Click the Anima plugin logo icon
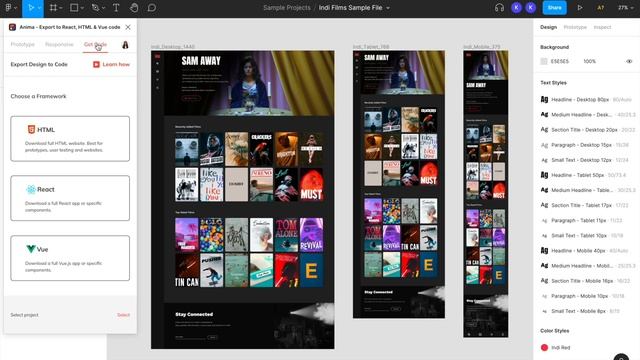Viewport: 640px width, 360px height. point(13,27)
